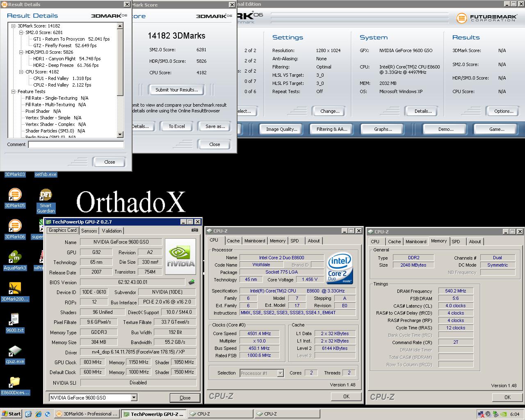The height and width of the screenshot is (420, 525).
Task: Open Mainboard tab in left CPU-Z
Action: pos(255,241)
